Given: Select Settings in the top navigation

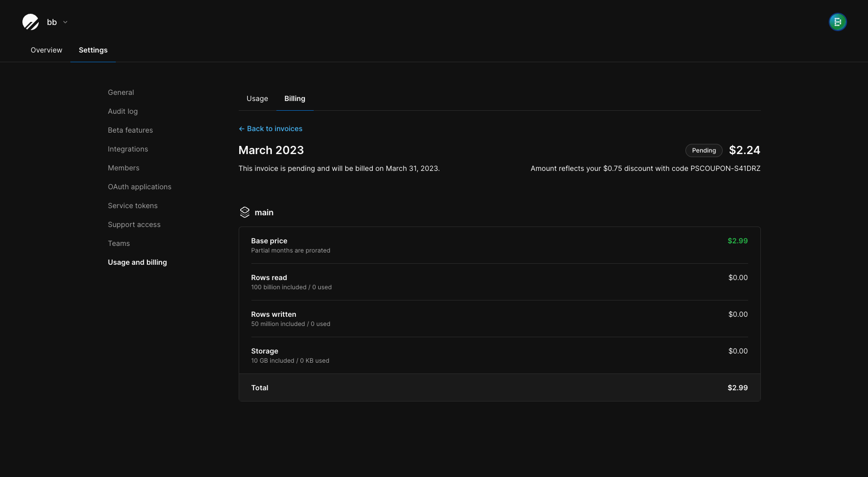Looking at the screenshot, I should coord(93,50).
